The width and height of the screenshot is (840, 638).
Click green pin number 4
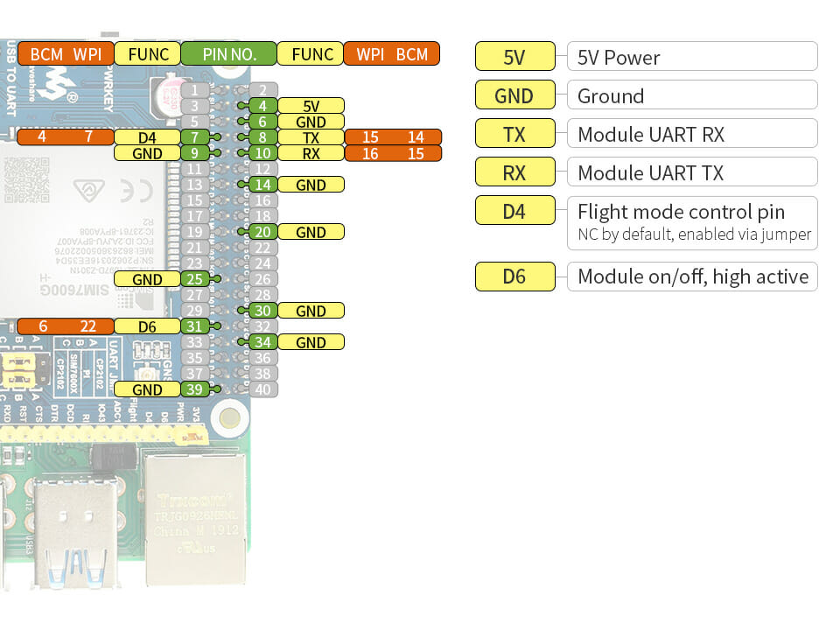point(263,106)
